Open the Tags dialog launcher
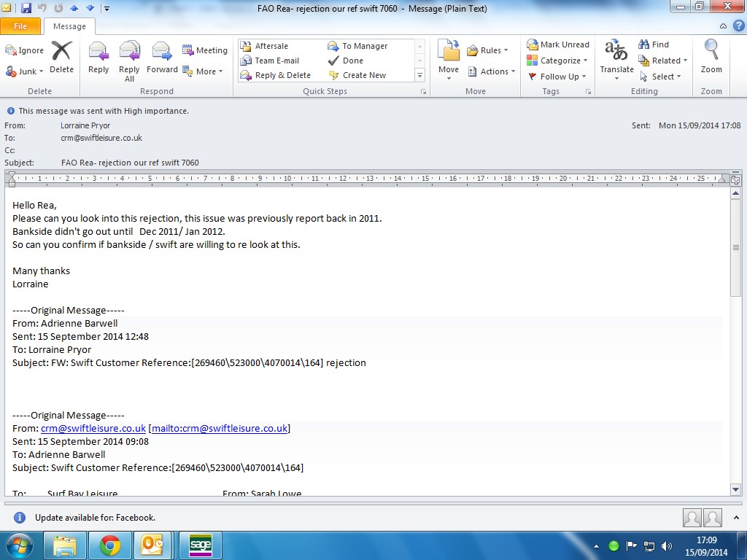Screen dimensions: 747x560 (589, 91)
